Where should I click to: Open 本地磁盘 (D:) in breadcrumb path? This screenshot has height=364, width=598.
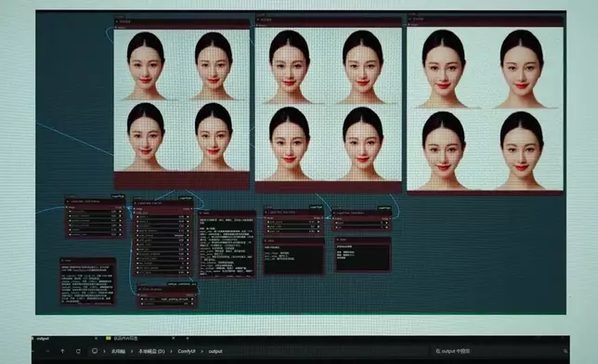click(x=151, y=351)
